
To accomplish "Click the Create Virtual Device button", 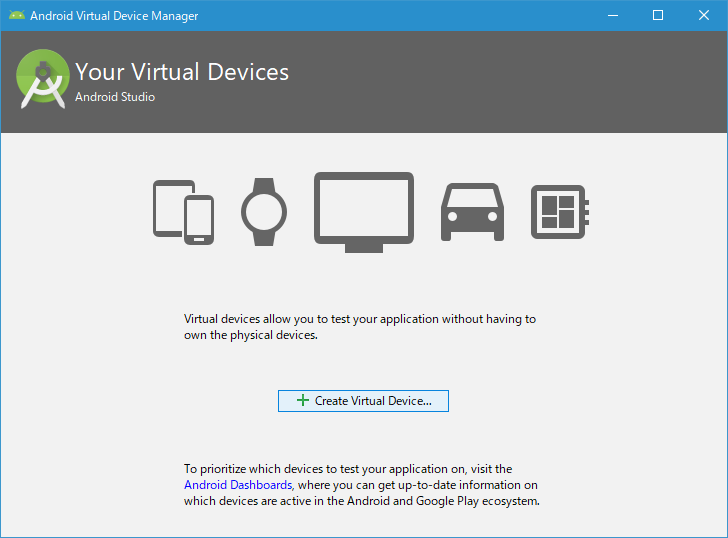I will [363, 401].
